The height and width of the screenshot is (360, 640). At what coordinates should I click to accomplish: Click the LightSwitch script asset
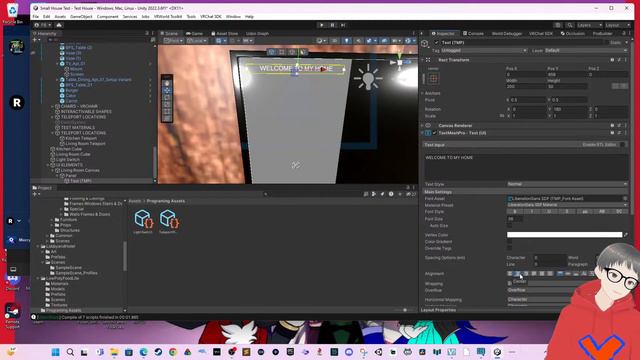[x=143, y=221]
